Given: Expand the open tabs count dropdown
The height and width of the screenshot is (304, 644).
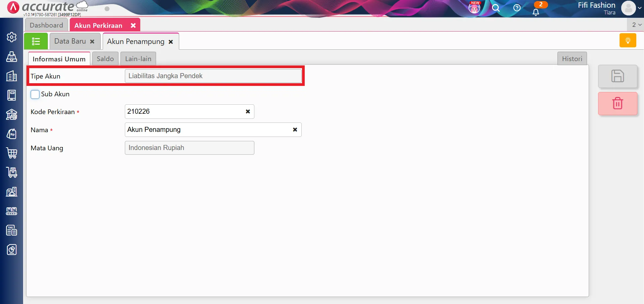Looking at the screenshot, I should pos(637,25).
